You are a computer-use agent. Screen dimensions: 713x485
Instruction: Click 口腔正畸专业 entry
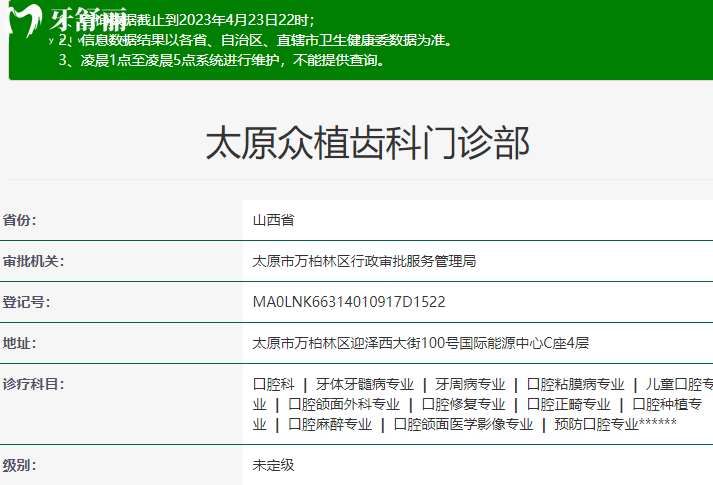pos(568,404)
